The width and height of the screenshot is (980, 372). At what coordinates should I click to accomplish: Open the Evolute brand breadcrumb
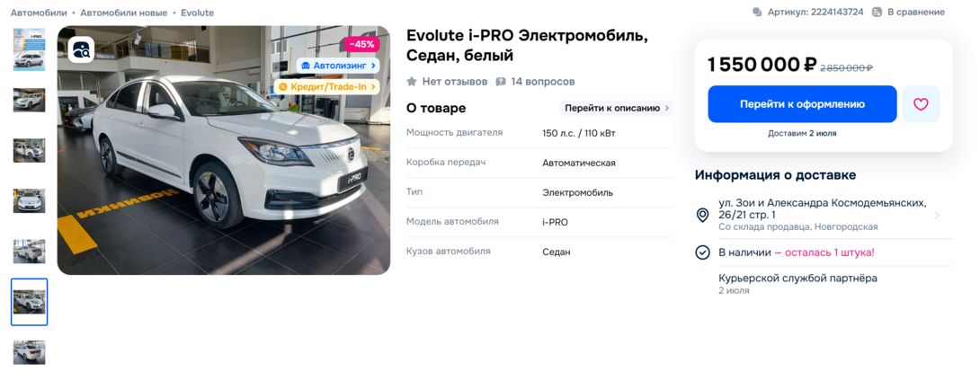pyautogui.click(x=198, y=13)
